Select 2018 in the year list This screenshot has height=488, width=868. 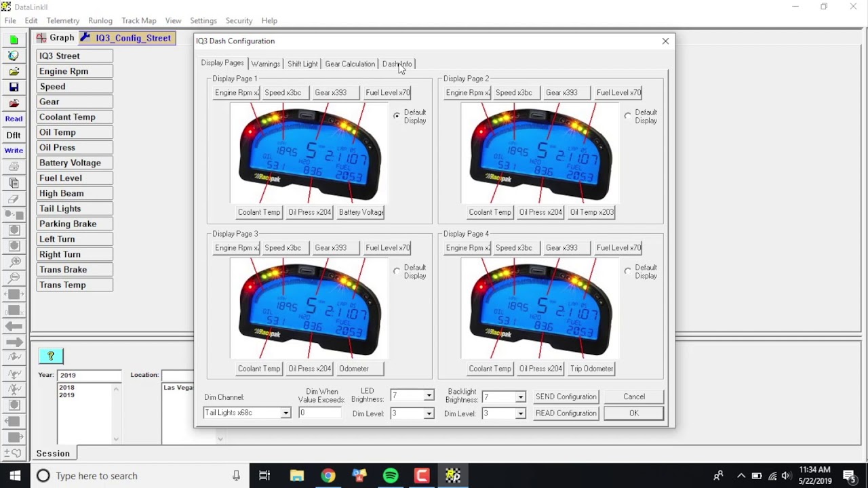[x=66, y=388]
